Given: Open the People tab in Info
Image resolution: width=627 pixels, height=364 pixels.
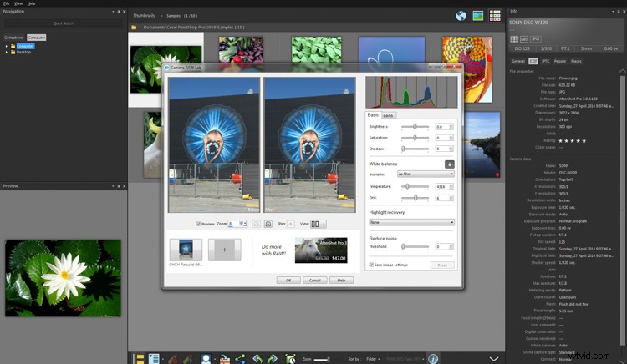Looking at the screenshot, I should click(560, 61).
